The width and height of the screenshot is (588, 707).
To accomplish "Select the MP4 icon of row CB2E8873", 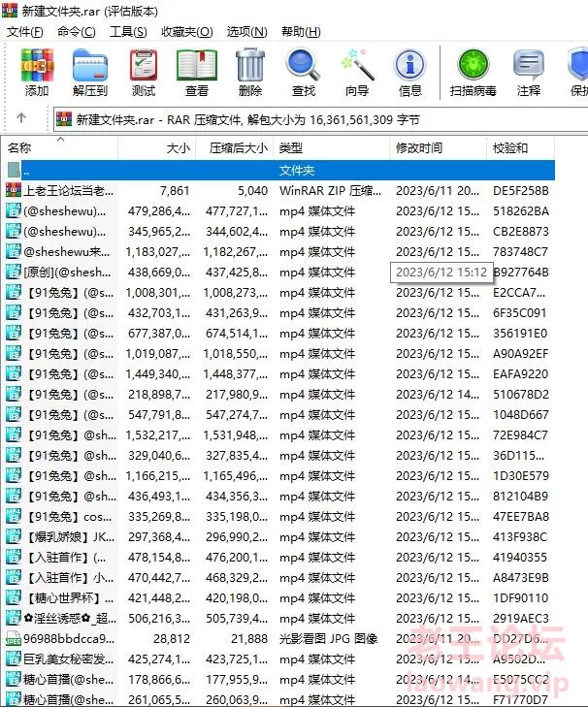I will tap(13, 231).
